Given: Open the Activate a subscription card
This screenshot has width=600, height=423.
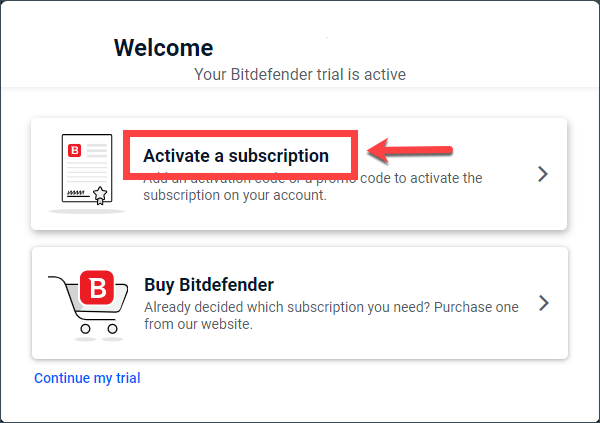Looking at the screenshot, I should (299, 174).
